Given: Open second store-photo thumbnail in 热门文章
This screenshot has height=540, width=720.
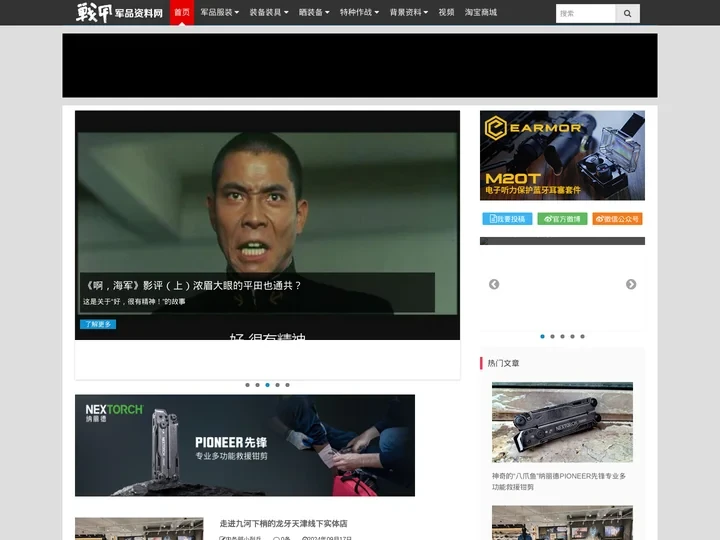Looking at the screenshot, I should (562, 523).
